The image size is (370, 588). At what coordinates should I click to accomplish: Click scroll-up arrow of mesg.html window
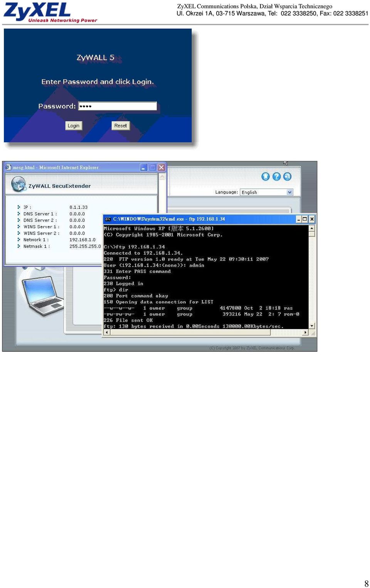162,177
